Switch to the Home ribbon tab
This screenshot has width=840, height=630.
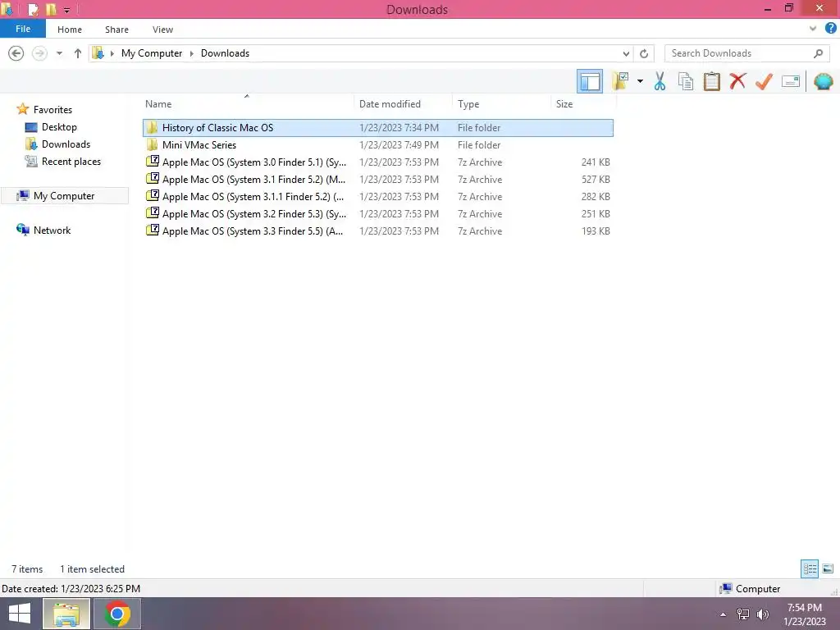[x=70, y=30]
